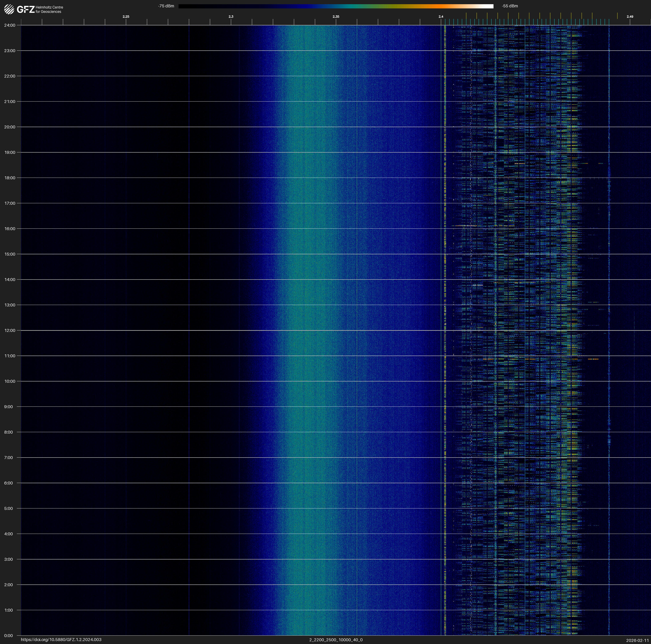The width and height of the screenshot is (651, 644).
Task: Click the 2026-02-11 date label
Action: click(637, 640)
